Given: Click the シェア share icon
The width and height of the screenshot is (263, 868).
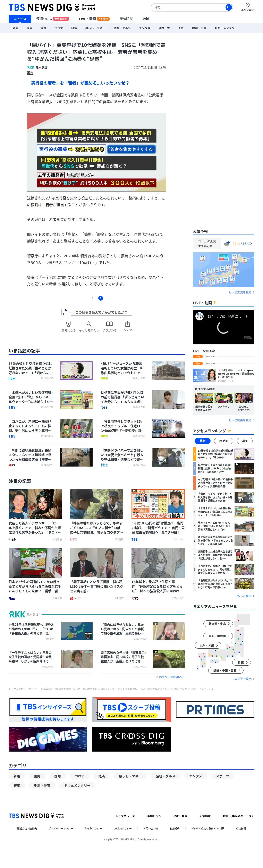Looking at the screenshot, I should pos(128,324).
